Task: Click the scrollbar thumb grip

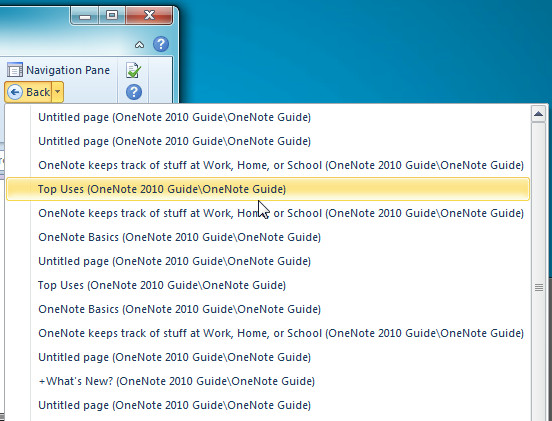Action: point(539,288)
